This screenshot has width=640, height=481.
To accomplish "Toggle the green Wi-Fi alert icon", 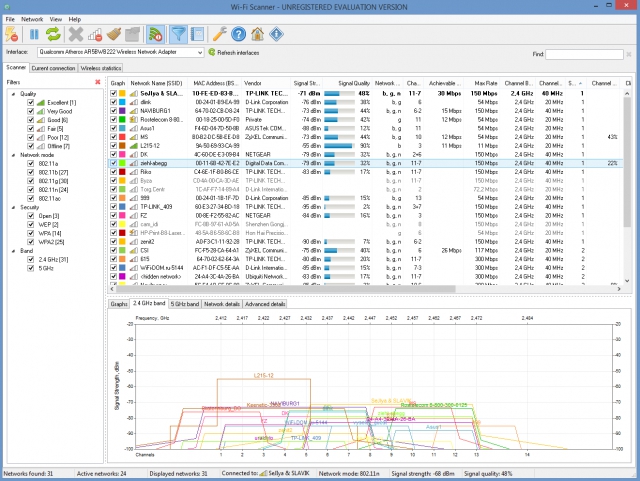I will (x=156, y=34).
